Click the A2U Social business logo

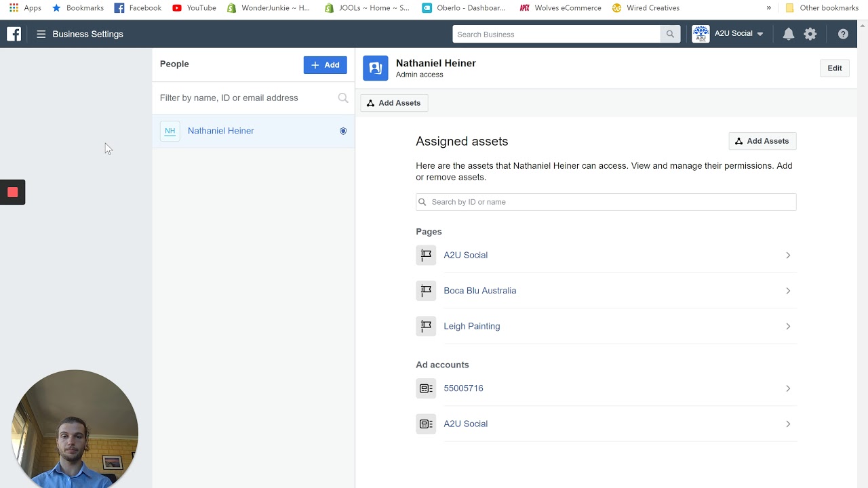[701, 34]
